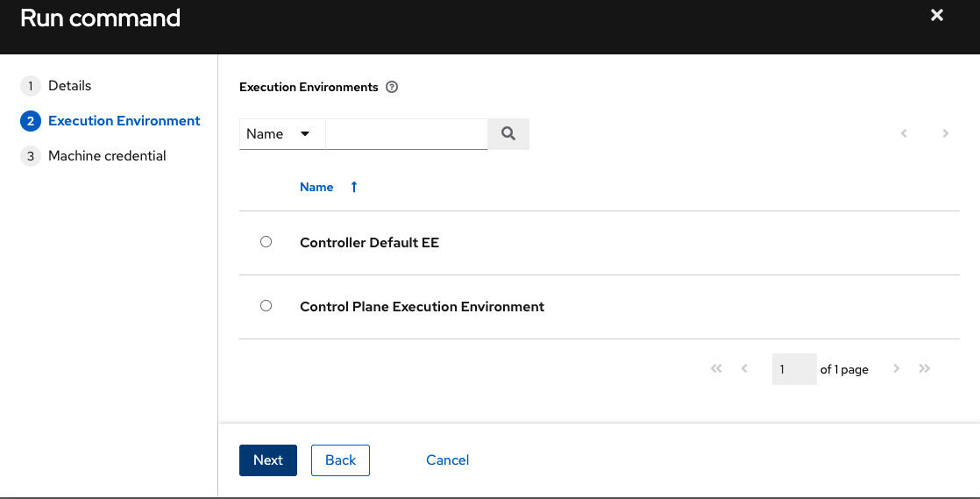The width and height of the screenshot is (980, 499).
Task: Go to Details wizard step
Action: tap(69, 86)
